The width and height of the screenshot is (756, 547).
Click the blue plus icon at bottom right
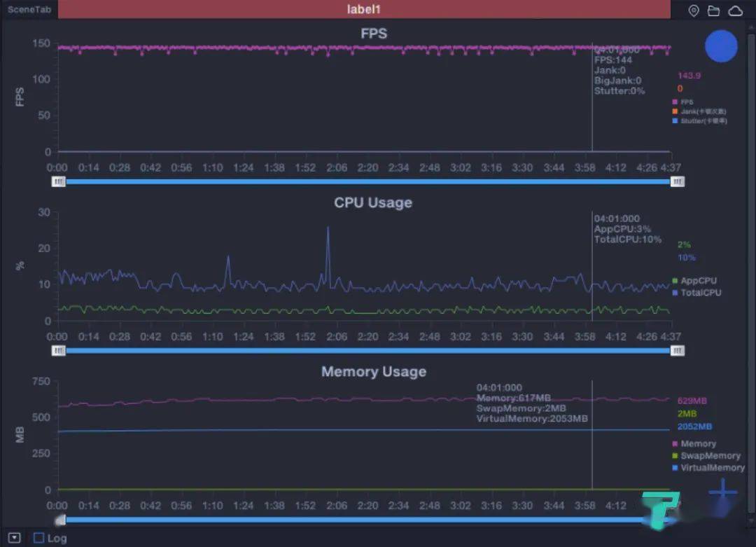point(722,492)
